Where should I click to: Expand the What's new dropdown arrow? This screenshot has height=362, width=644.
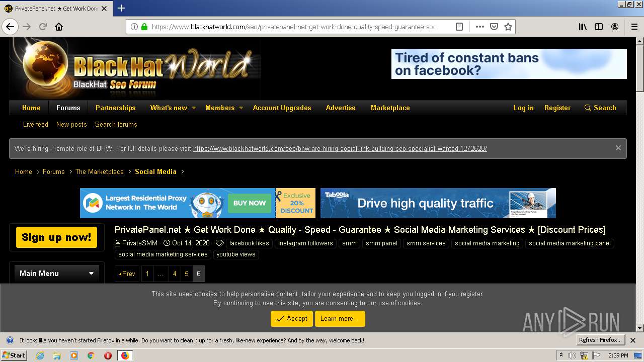click(x=194, y=108)
